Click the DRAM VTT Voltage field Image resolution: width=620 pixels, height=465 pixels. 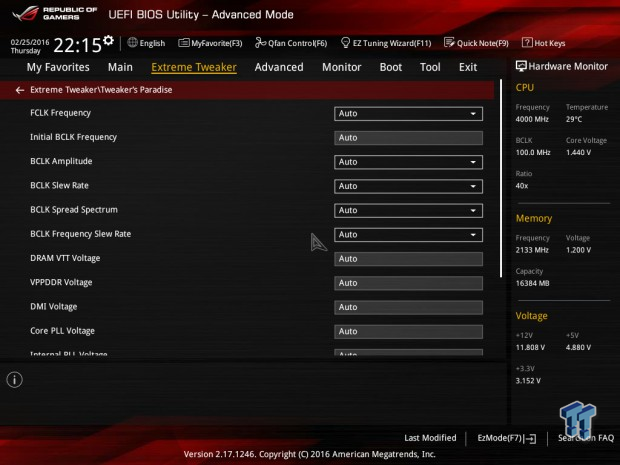[x=408, y=259]
